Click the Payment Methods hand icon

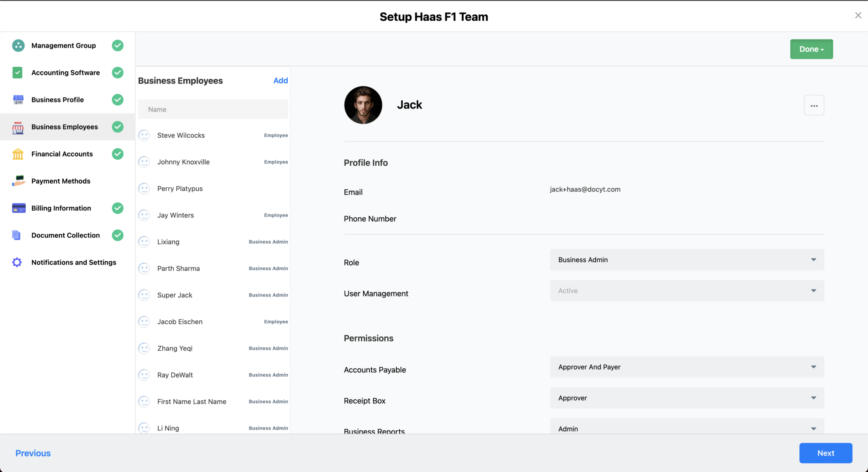tap(18, 181)
